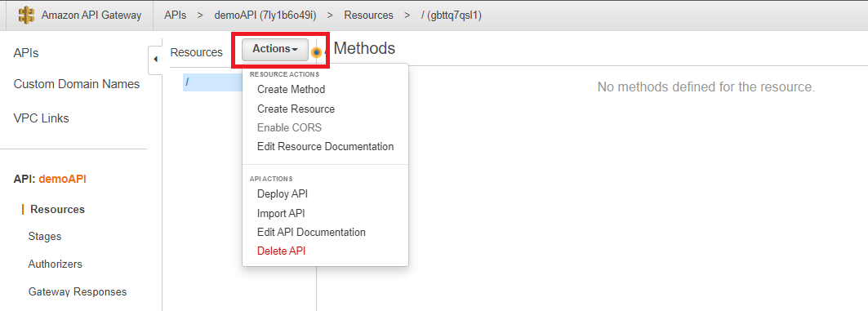Choose Create Resource from the menu
The width and height of the screenshot is (868, 311).
(x=296, y=109)
